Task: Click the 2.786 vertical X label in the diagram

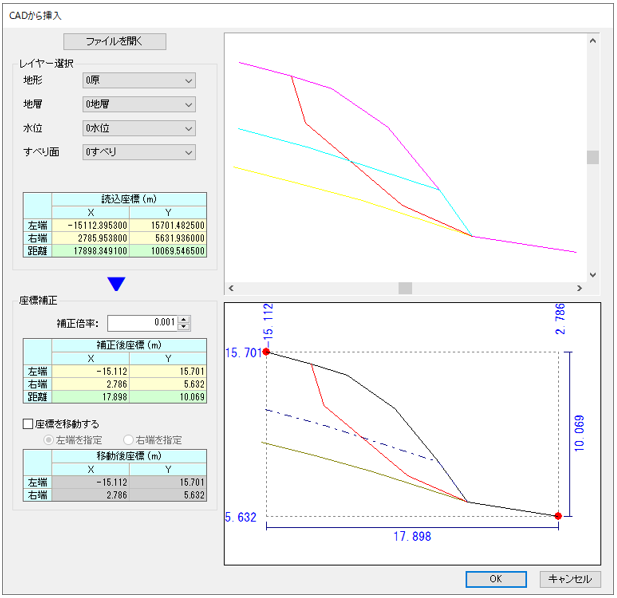Action: pyautogui.click(x=560, y=319)
